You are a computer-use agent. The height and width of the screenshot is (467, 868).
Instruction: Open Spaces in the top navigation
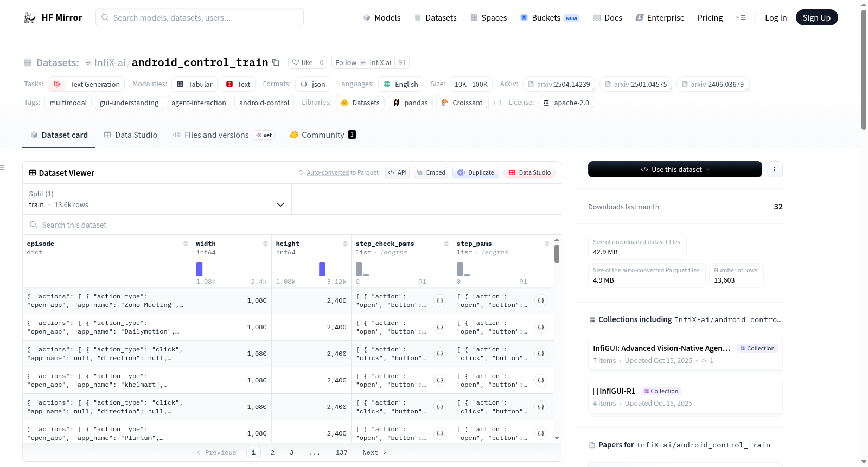coord(488,18)
